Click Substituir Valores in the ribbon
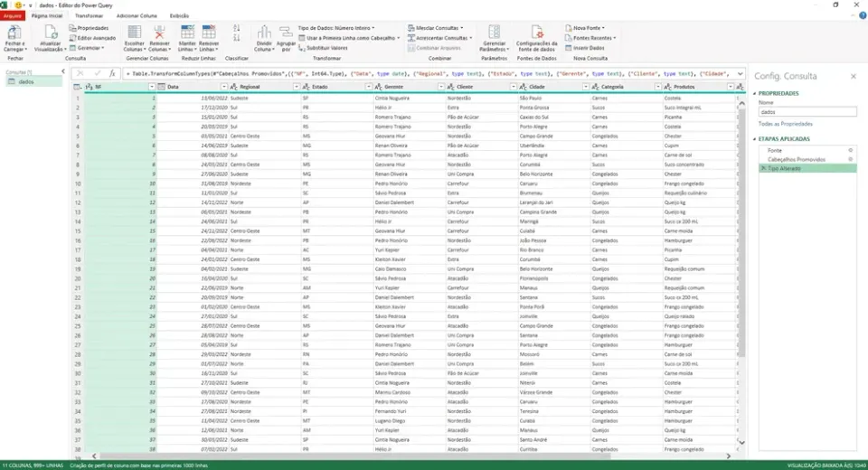This screenshot has height=470, width=868. [323, 48]
